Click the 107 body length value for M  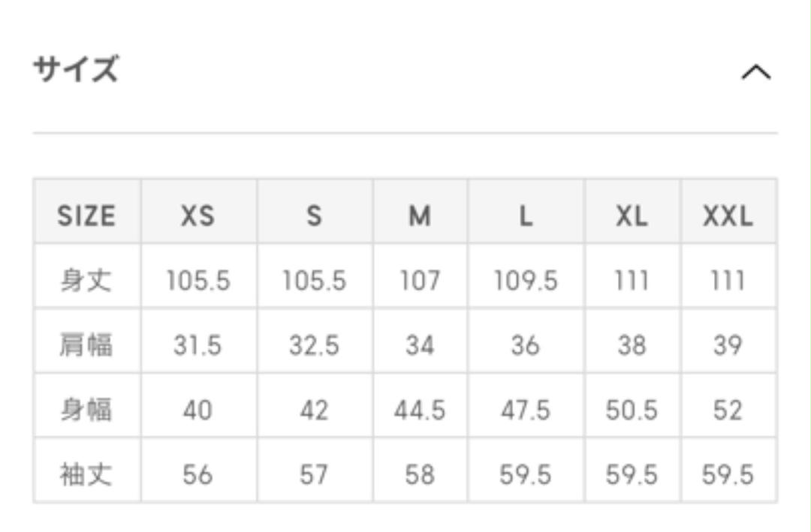[x=420, y=281]
